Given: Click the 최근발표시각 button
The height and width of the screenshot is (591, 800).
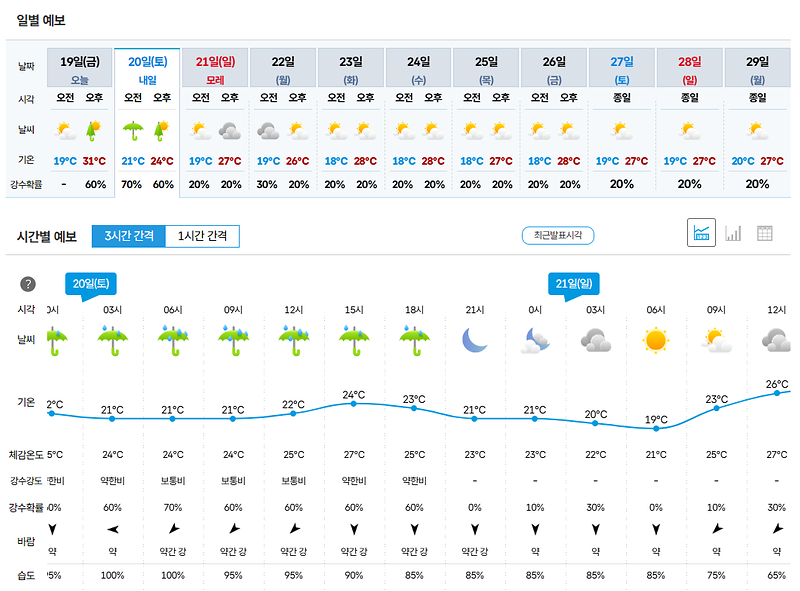Looking at the screenshot, I should 558,235.
